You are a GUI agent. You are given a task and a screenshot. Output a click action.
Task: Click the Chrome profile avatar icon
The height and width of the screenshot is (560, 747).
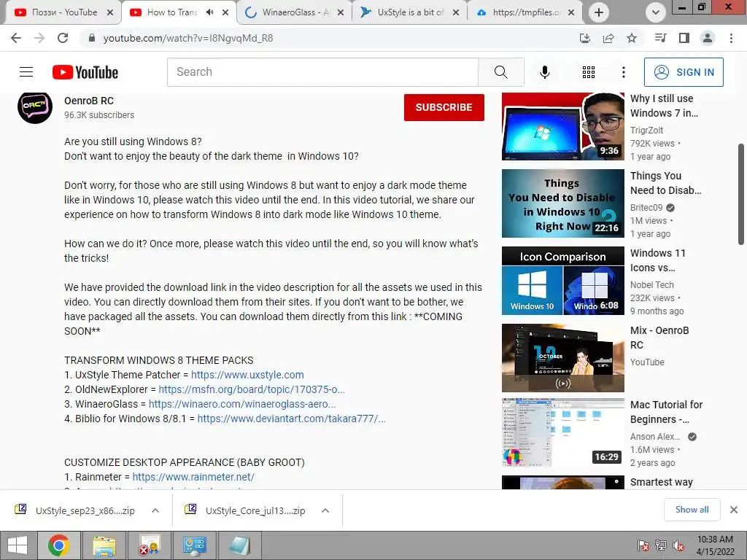(x=708, y=38)
